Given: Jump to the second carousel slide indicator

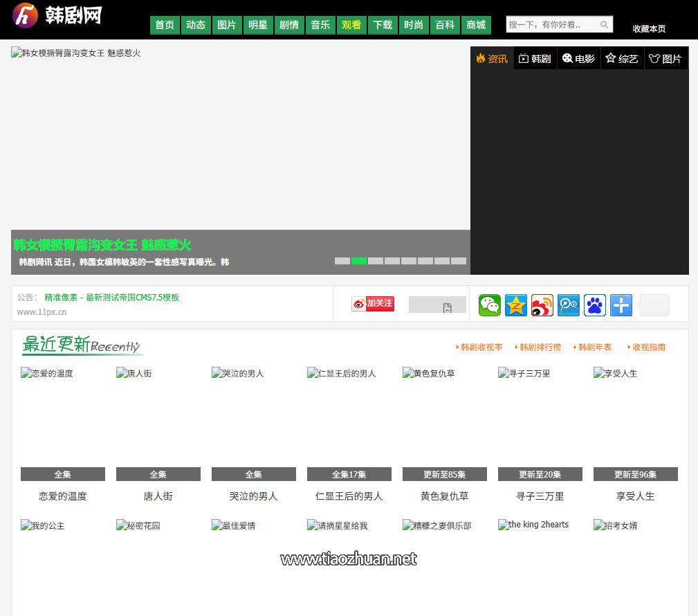Looking at the screenshot, I should (359, 261).
